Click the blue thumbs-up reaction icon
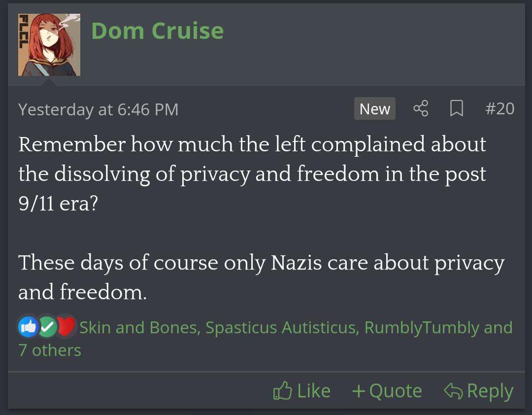The height and width of the screenshot is (415, 532). pyautogui.click(x=28, y=327)
